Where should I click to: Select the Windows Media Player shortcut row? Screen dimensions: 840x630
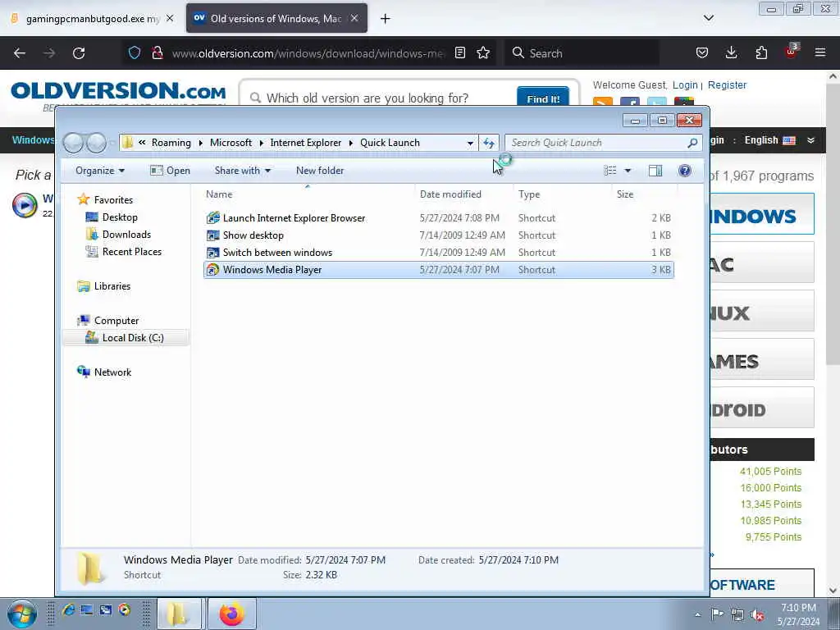tap(438, 269)
